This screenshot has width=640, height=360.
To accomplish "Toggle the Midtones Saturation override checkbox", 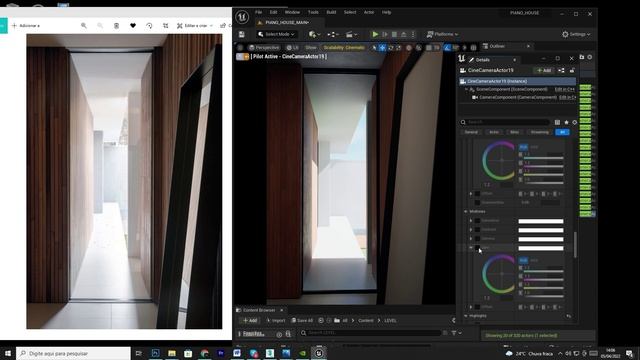I will [477, 221].
